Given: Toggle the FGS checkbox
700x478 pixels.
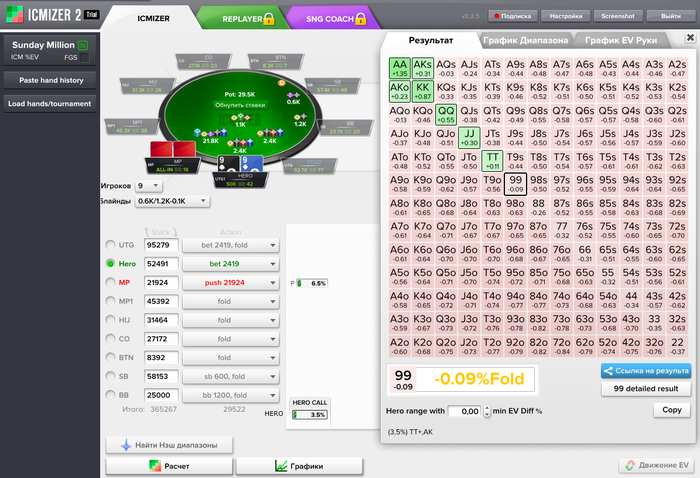Looking at the screenshot, I should pyautogui.click(x=84, y=57).
